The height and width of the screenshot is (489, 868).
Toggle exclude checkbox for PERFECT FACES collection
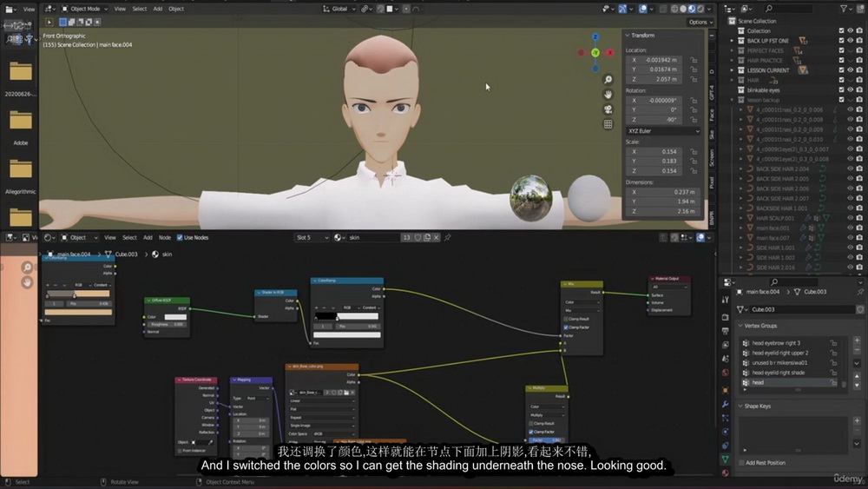click(x=841, y=51)
